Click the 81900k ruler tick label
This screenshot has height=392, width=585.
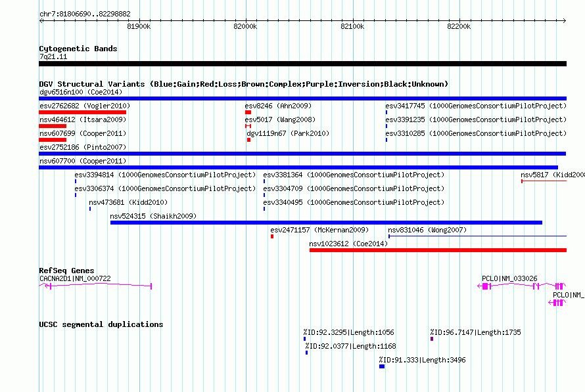[139, 26]
